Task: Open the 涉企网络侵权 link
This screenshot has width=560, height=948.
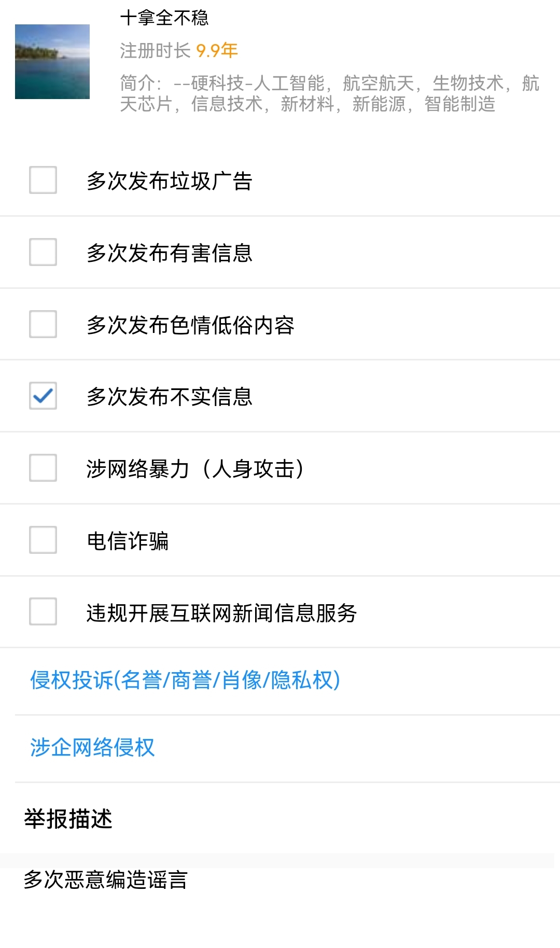Action: pos(92,747)
